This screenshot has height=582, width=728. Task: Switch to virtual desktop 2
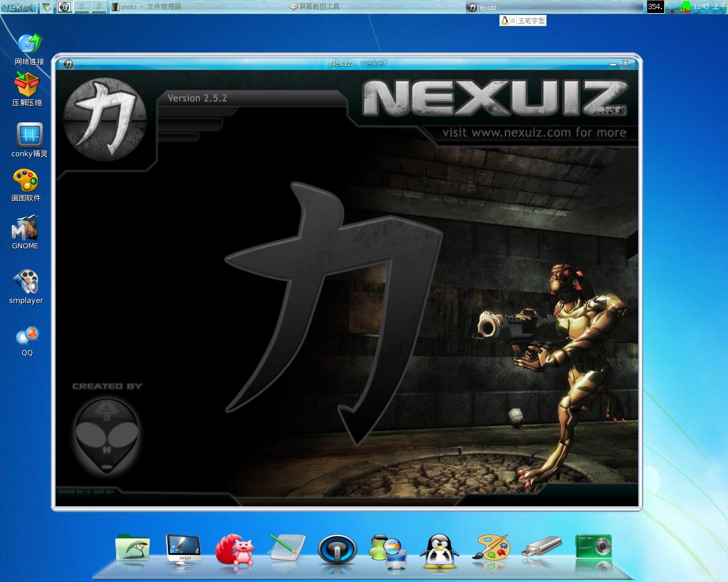(x=82, y=7)
